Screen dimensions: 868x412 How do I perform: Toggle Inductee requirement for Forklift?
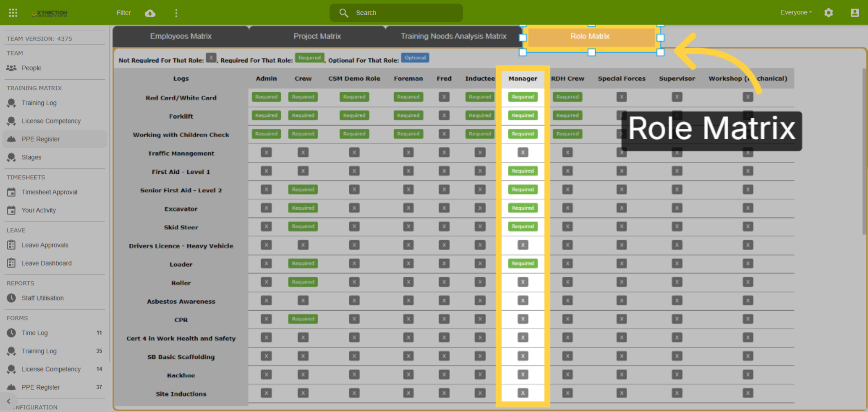pyautogui.click(x=480, y=115)
